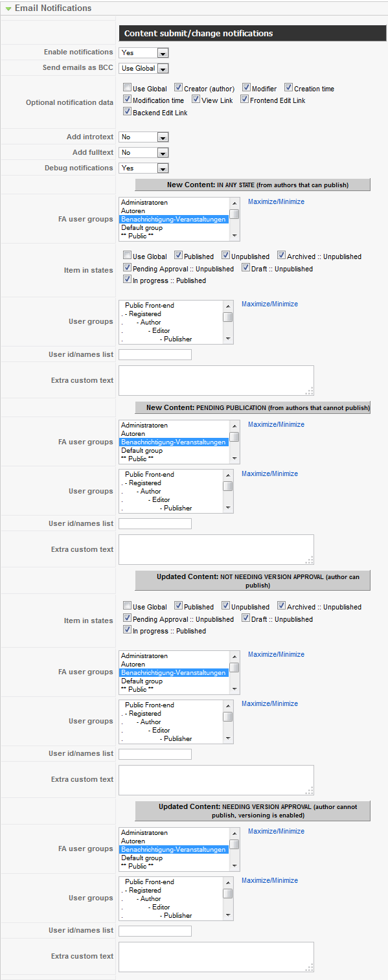
Task: Open the Enable notifications dropdown
Action: click(144, 52)
